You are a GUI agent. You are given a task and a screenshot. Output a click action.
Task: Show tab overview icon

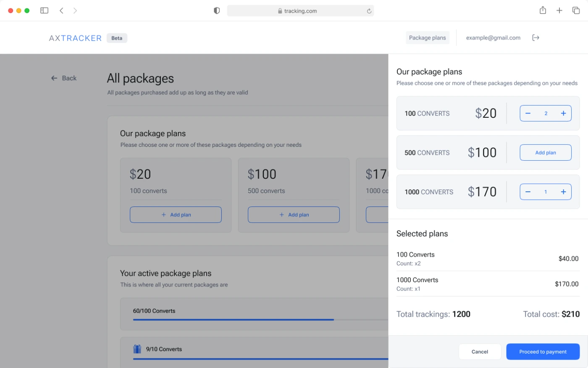(576, 11)
